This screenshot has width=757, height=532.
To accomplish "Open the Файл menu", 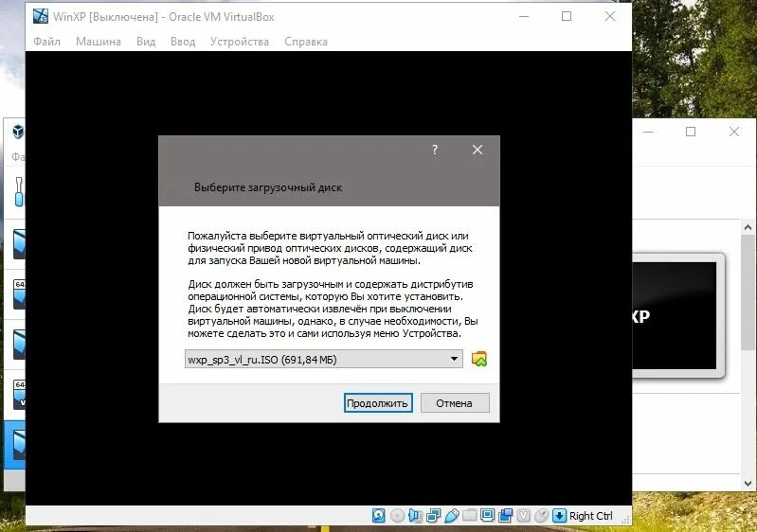I will pos(46,42).
